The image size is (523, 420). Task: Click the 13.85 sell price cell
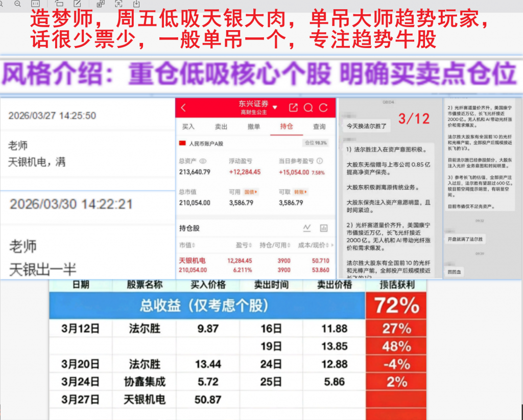pyautogui.click(x=334, y=346)
